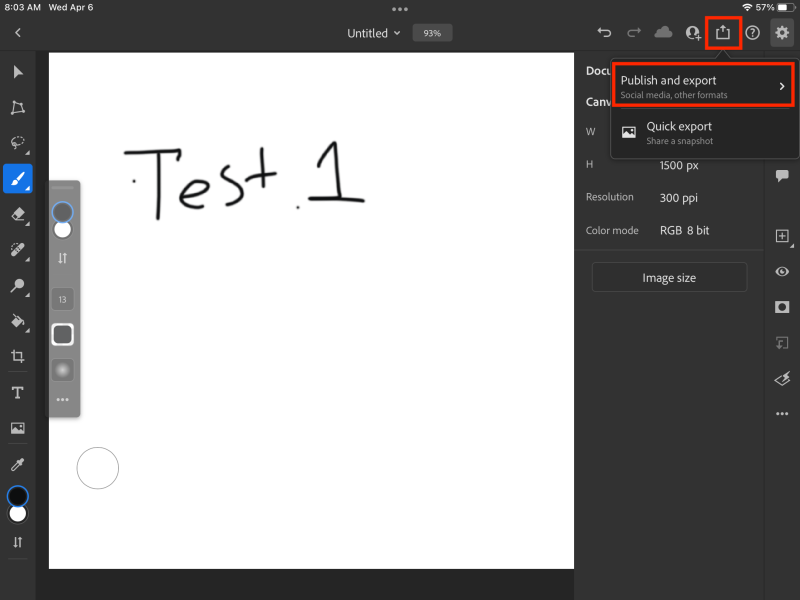Switch to the Lasso selection tool
The width and height of the screenshot is (800, 600).
click(x=17, y=143)
